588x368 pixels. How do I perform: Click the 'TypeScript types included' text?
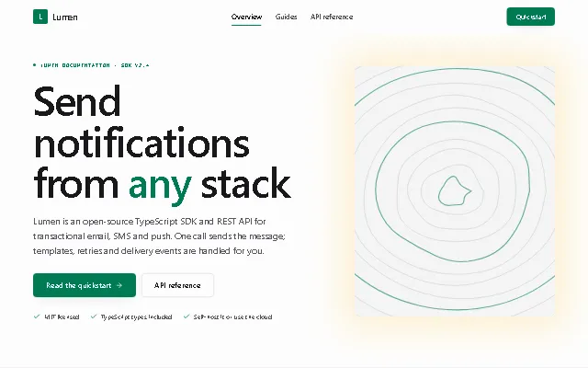(x=137, y=316)
